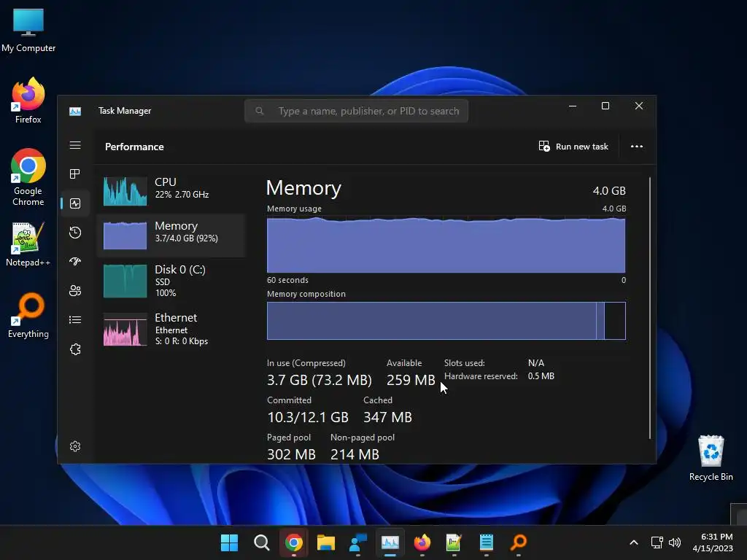Click the "3.7 GB (73.2 MB)" in-use value

320,380
